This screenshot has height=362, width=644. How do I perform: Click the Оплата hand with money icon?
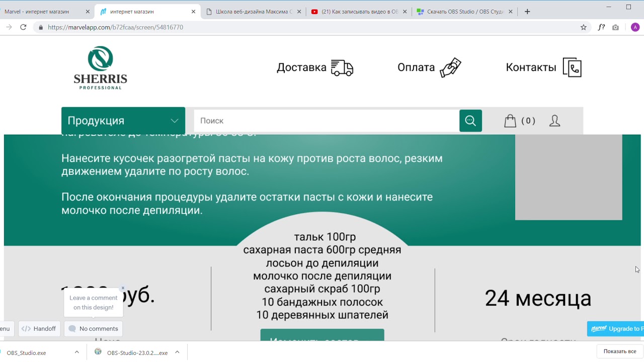(x=450, y=67)
